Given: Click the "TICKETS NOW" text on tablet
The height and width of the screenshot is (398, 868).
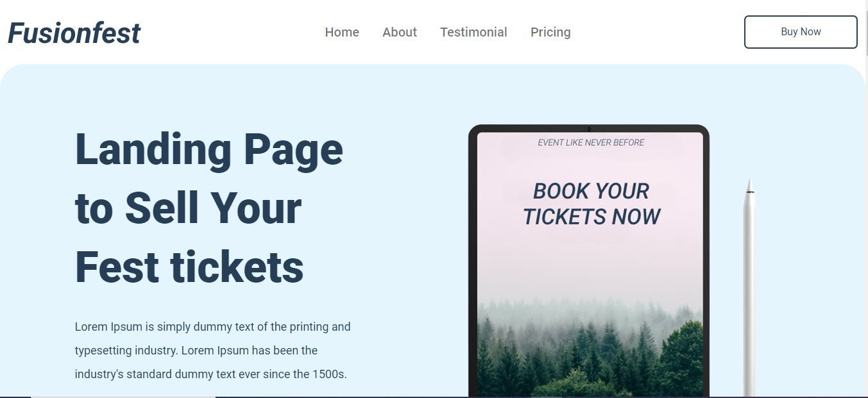Looking at the screenshot, I should tap(591, 217).
